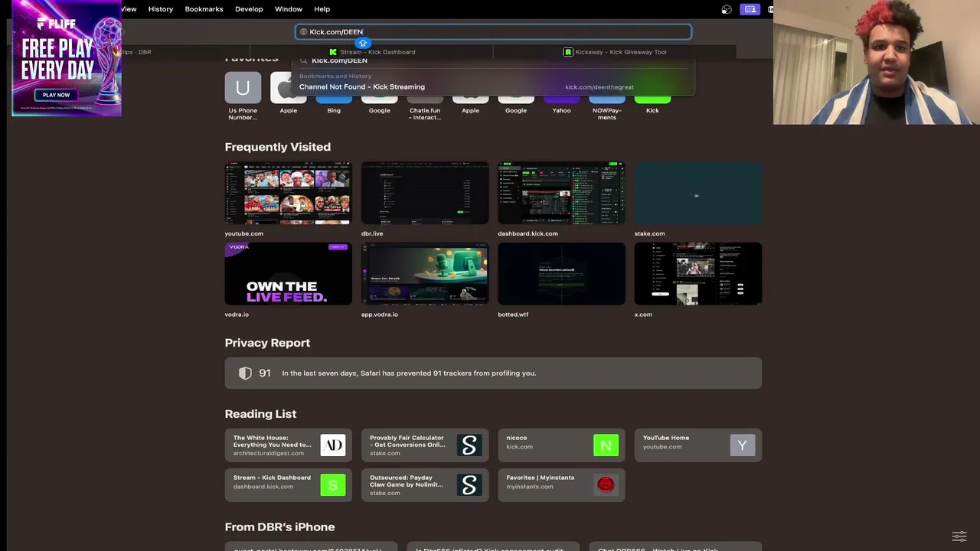Open Stream - Kick Dashboard reading list item
This screenshot has height=551, width=980.
289,485
